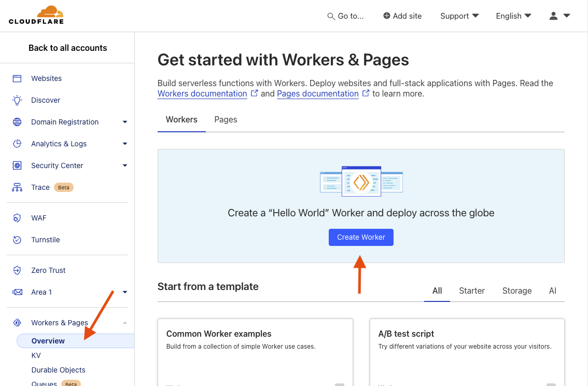Screen dimensions: 588x386
Task: Expand the Analytics & Logs chevron
Action: click(124, 143)
